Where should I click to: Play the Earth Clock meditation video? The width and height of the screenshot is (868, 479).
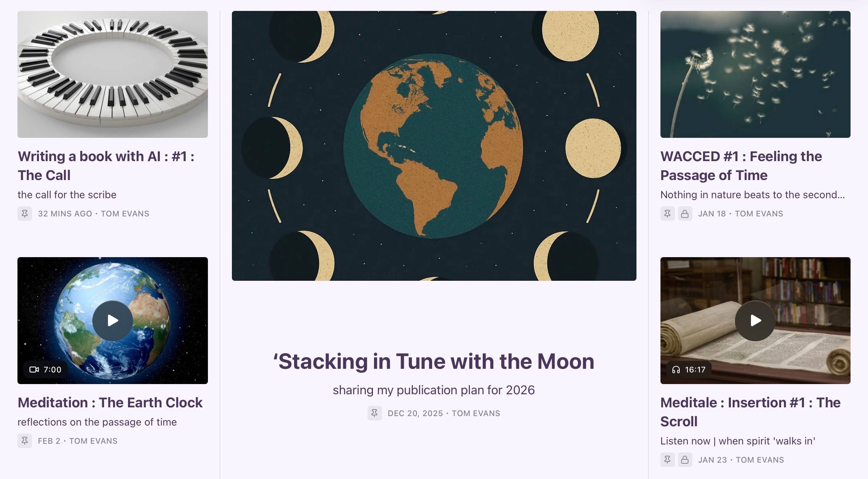coord(113,320)
